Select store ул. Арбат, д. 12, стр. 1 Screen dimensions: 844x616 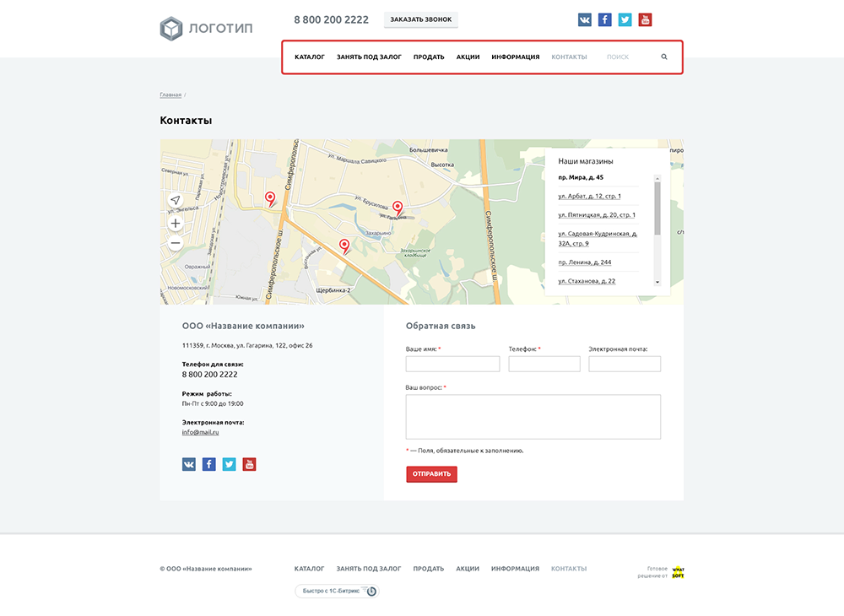tap(589, 197)
